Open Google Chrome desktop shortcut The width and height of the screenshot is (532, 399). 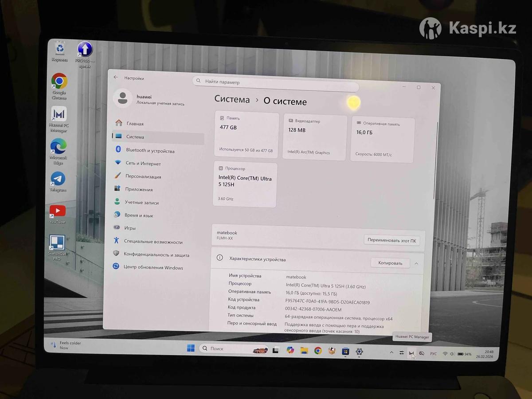[x=59, y=82]
